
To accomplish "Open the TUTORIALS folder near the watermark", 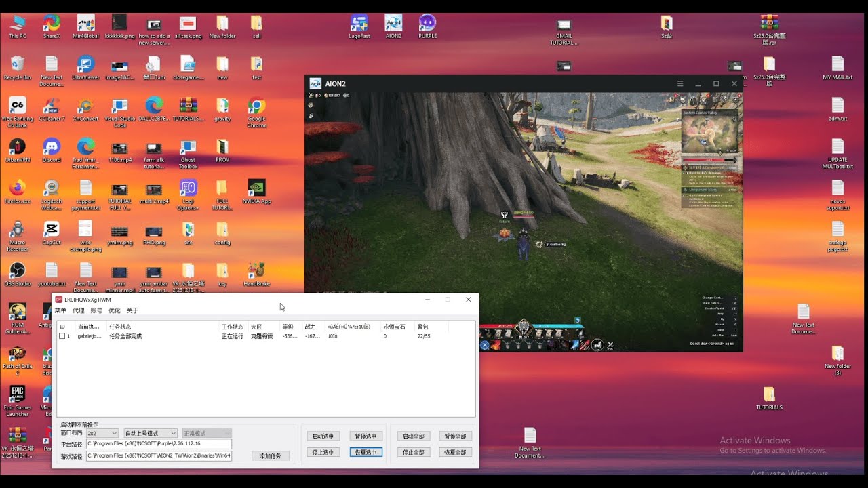I will point(769,399).
